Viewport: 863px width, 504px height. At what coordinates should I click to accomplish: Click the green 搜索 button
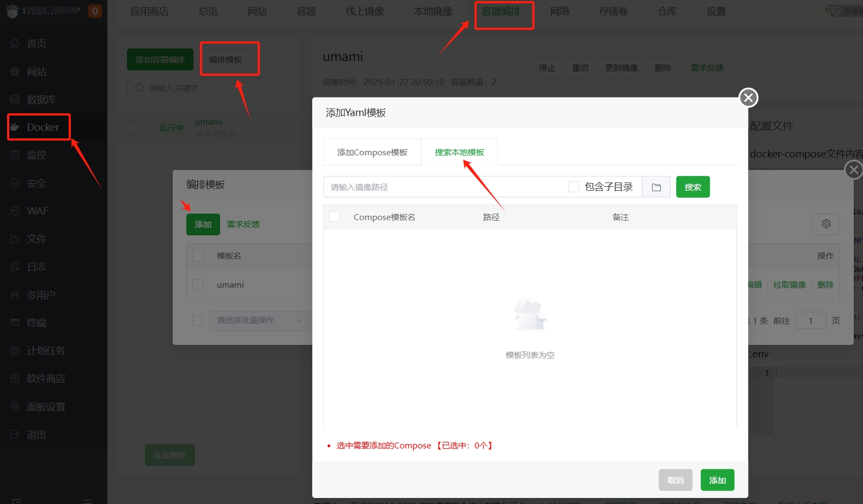coord(693,187)
